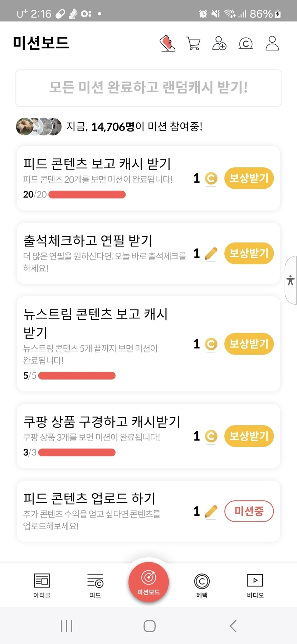Viewport: 297px width, 644px height.
Task: Claim reward for 쿠팡 상품 구경하고 캐시받기
Action: tap(249, 436)
